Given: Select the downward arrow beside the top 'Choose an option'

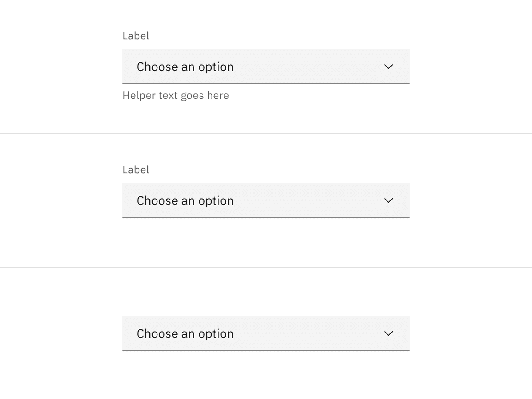Looking at the screenshot, I should coord(388,66).
